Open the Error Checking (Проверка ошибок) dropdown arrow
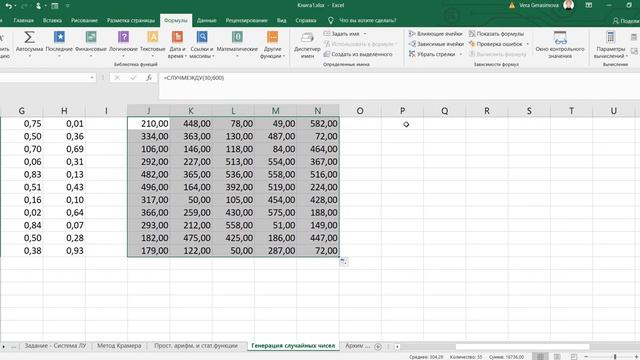The height and width of the screenshot is (360, 640). pos(527,44)
